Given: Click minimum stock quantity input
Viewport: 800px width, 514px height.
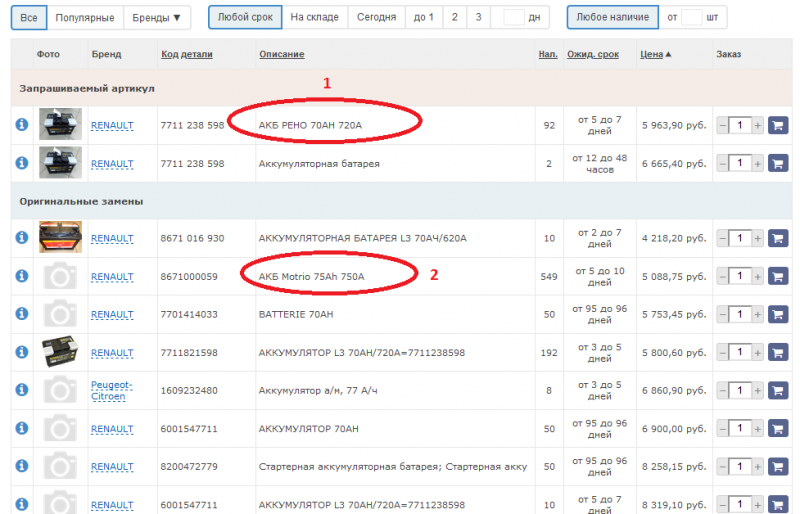Looking at the screenshot, I should 691,17.
